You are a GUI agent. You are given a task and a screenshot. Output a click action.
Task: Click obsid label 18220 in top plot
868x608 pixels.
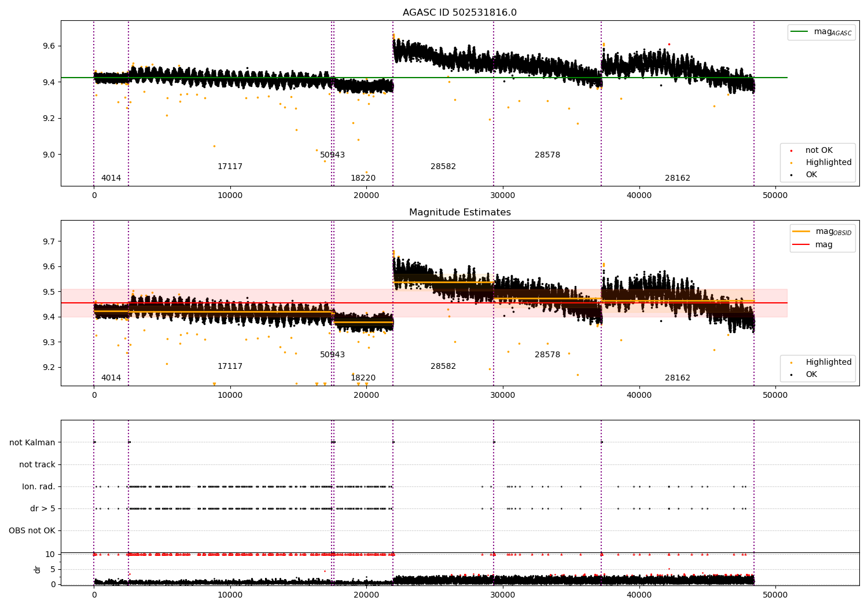[x=363, y=178]
